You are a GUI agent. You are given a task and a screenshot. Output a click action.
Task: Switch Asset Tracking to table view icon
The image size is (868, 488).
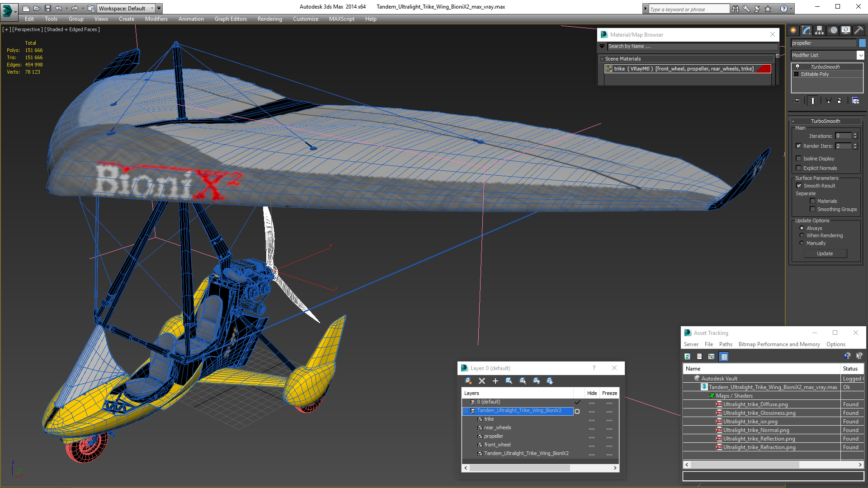(724, 357)
